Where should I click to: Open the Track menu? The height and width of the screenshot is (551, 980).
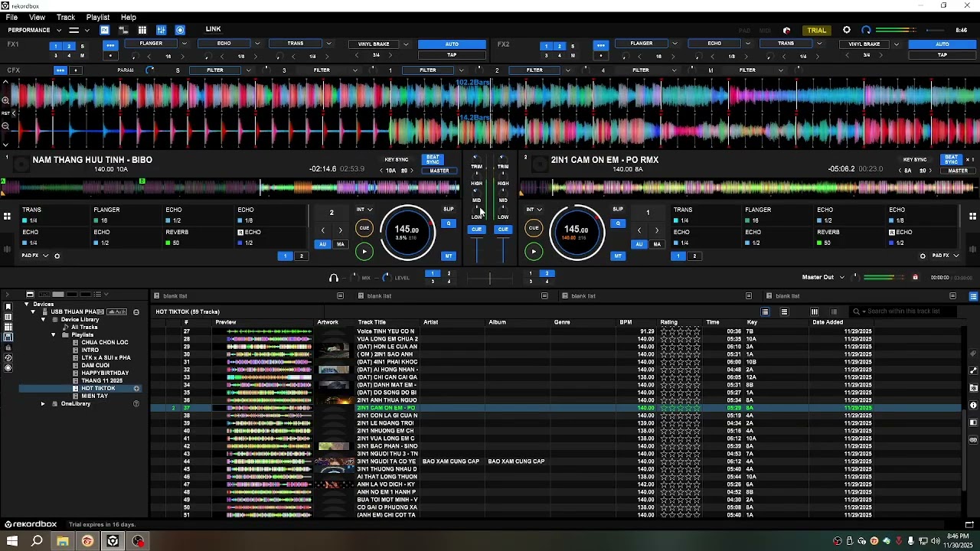pos(66,17)
